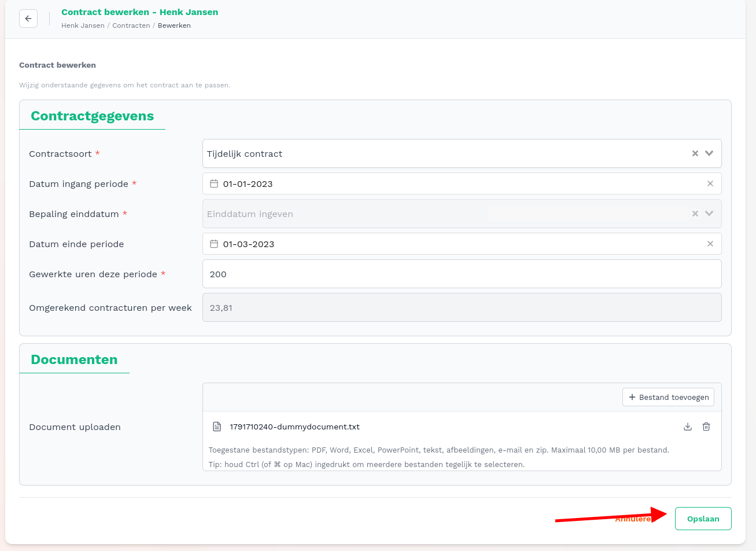Save the contract with Opslaan
756x551 pixels.
[703, 519]
